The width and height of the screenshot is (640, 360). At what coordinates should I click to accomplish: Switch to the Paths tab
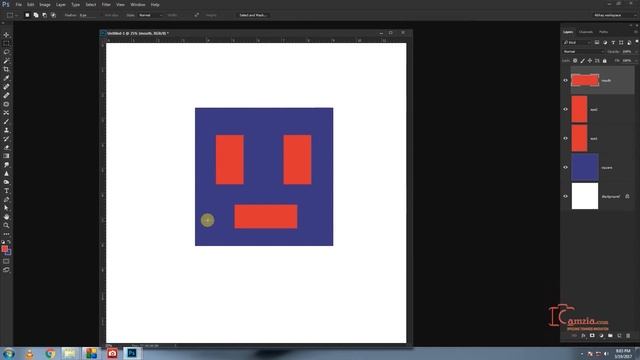click(x=603, y=32)
